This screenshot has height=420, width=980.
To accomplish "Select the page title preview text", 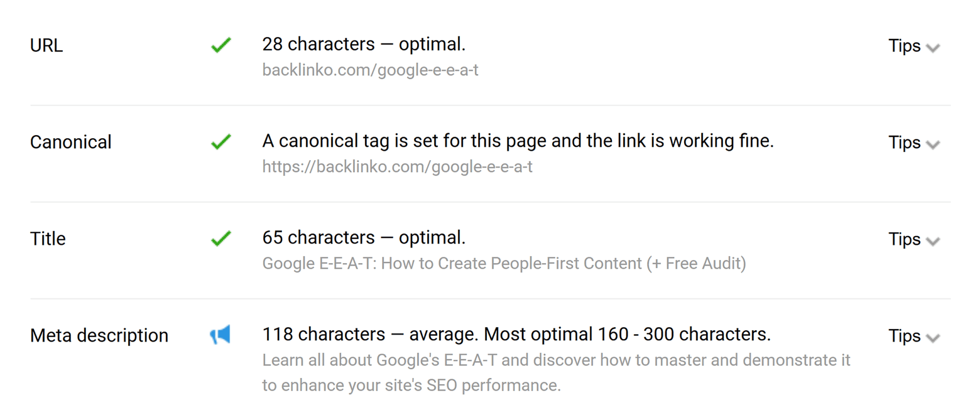I will click(504, 263).
